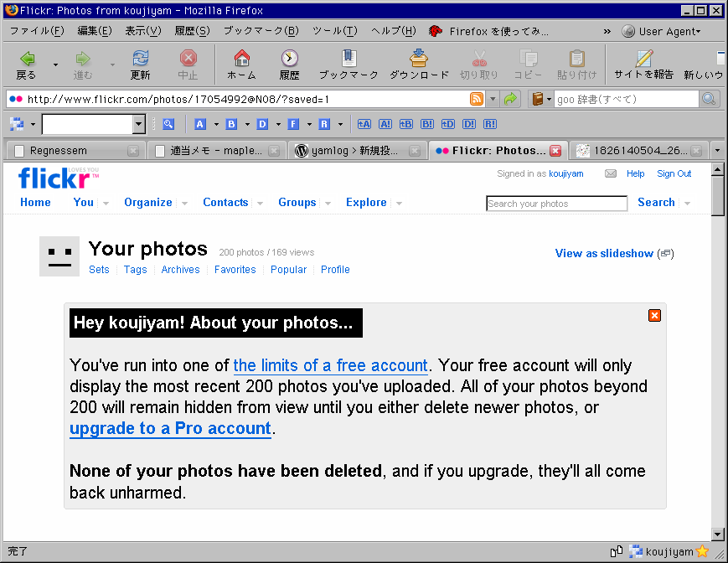
Task: Close the Flickr: Photos tab
Action: click(x=555, y=150)
